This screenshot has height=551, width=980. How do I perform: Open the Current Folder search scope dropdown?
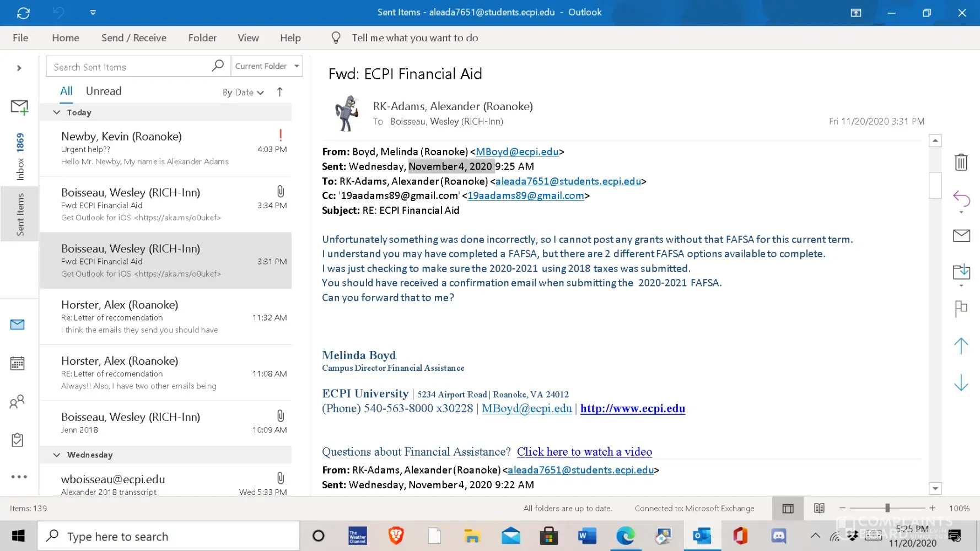tap(297, 66)
